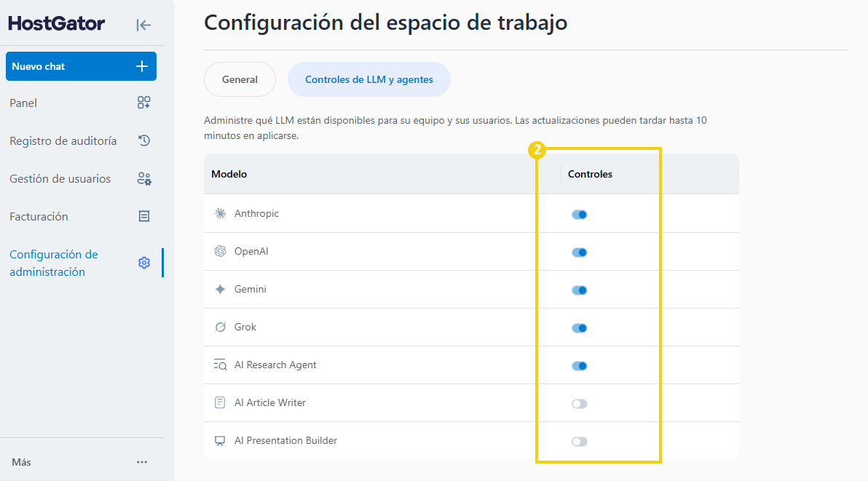Viewport: 868px width, 481px height.
Task: Start a Nuevo chat
Action: pyautogui.click(x=81, y=66)
